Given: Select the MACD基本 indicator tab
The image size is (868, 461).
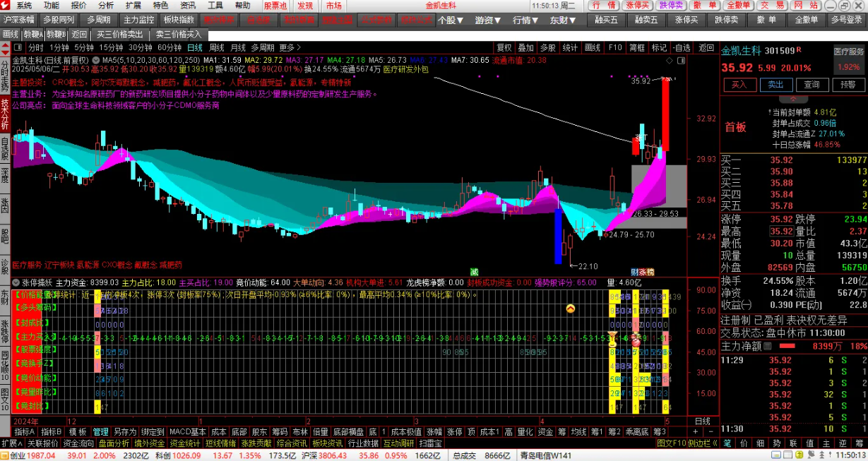Looking at the screenshot, I should 187,431.
